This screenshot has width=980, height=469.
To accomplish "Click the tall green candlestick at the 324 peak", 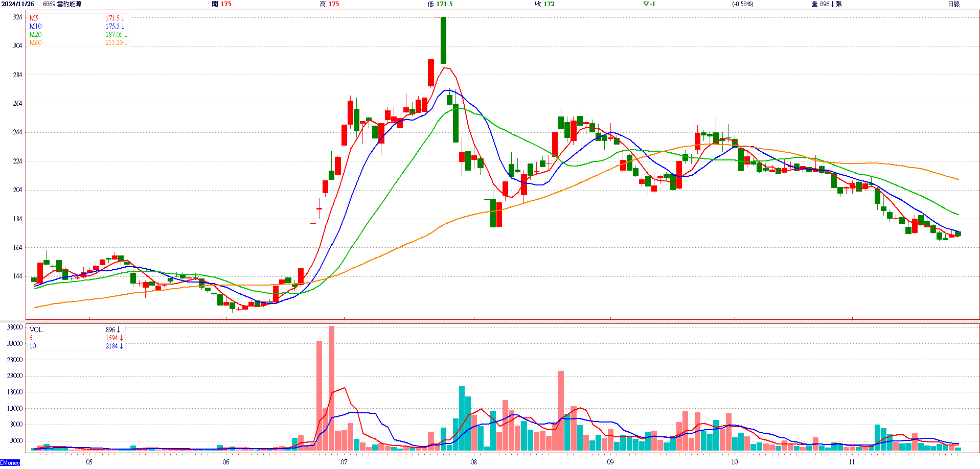I will (443, 40).
